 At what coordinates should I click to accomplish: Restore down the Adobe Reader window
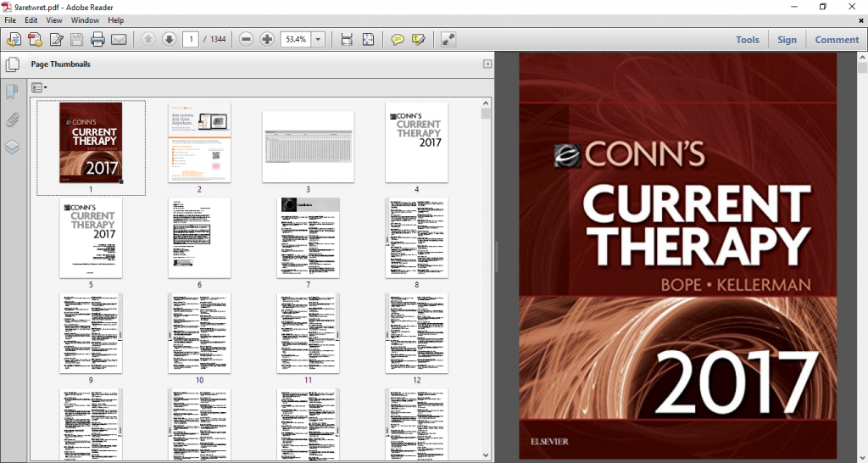822,7
